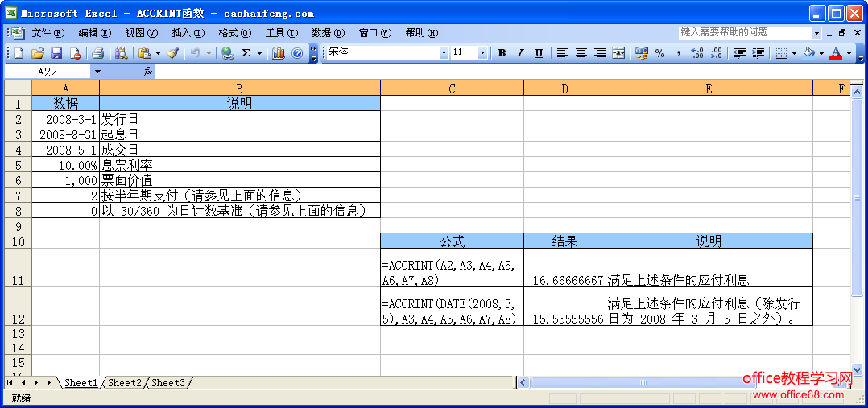Toggle bold formatting
The image size is (868, 408).
pyautogui.click(x=502, y=53)
